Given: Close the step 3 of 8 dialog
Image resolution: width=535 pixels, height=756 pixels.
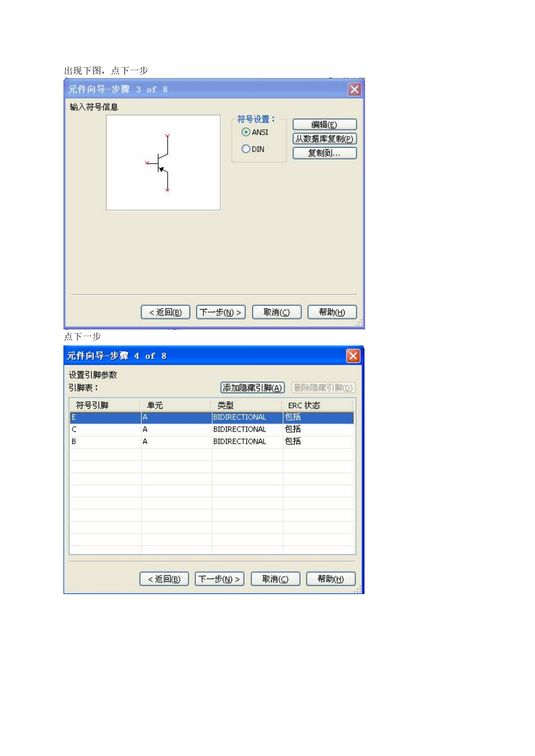Looking at the screenshot, I should click(355, 89).
